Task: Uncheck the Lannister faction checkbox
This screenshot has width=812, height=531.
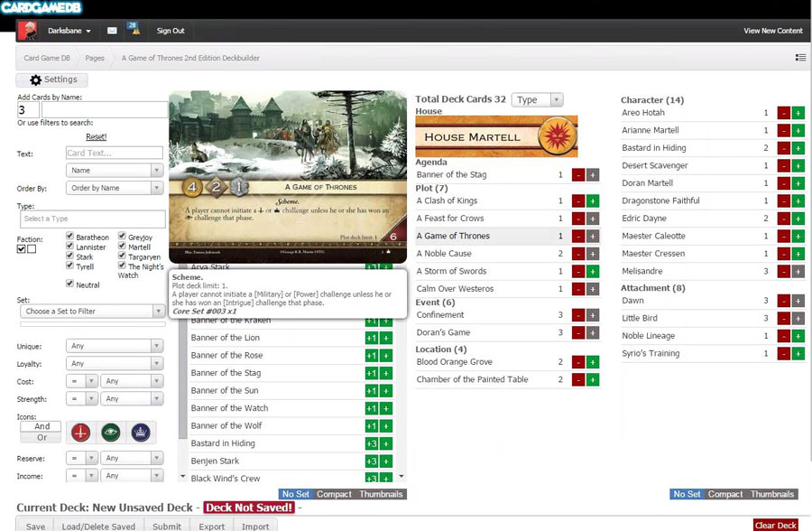Action: [x=69, y=246]
